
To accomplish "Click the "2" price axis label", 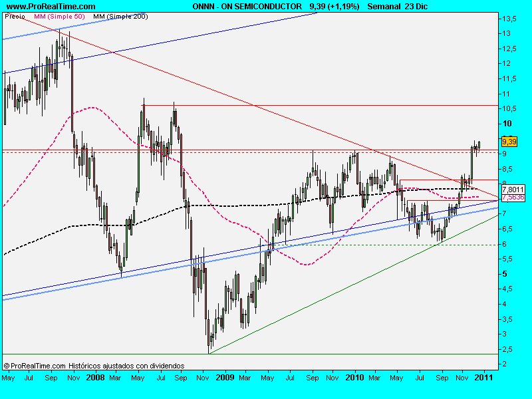I will pos(505,364).
